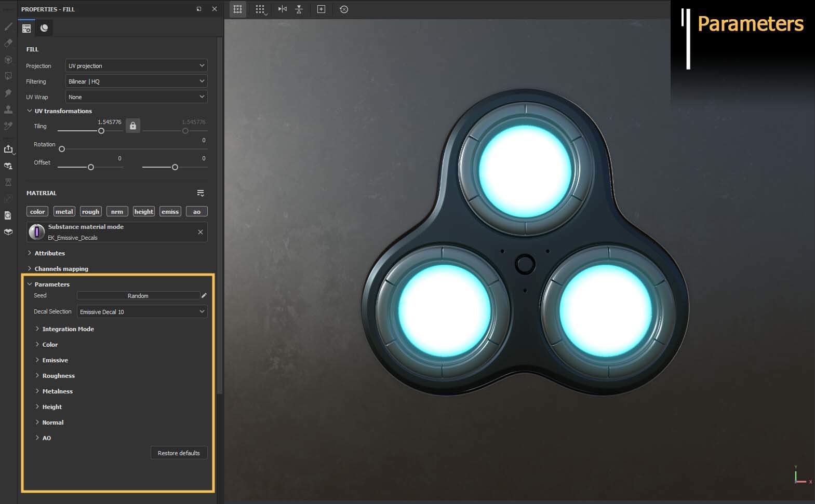Click the symmetry mirror icon in toolbar
The height and width of the screenshot is (504, 815).
coord(282,9)
